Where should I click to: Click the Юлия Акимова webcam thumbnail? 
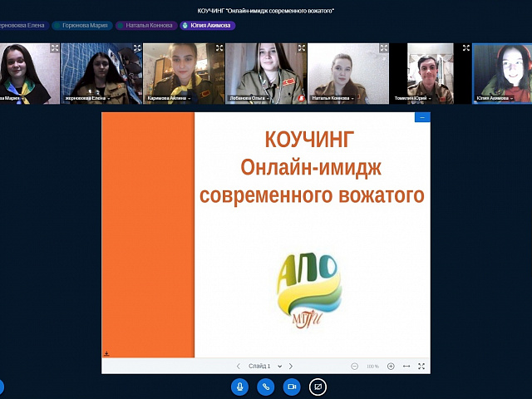(502, 73)
